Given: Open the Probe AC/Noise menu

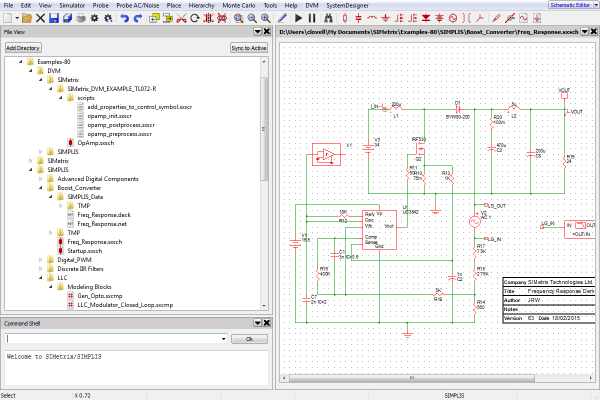Looking at the screenshot, I should [138, 5].
